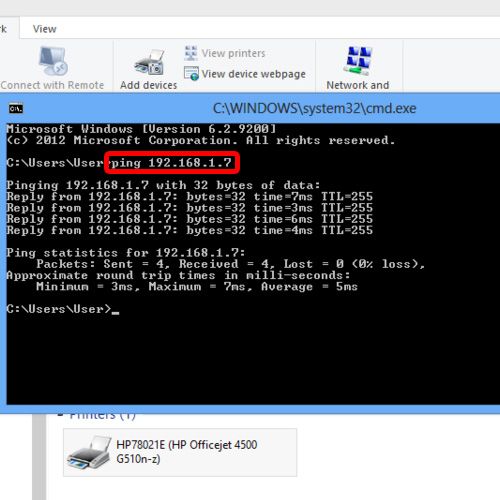The height and width of the screenshot is (500, 500).
Task: Click the highlighted ping 192.168.1.7 command
Action: pyautogui.click(x=172, y=163)
